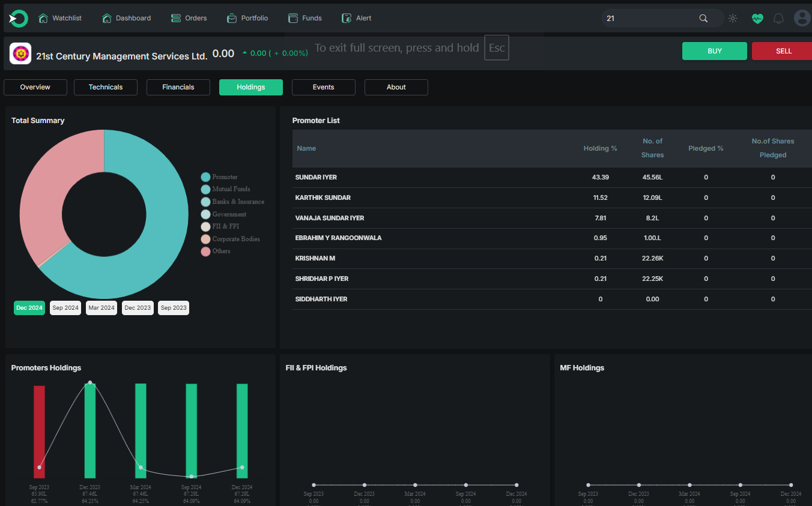Select the Sep 2023 period button

(x=174, y=308)
